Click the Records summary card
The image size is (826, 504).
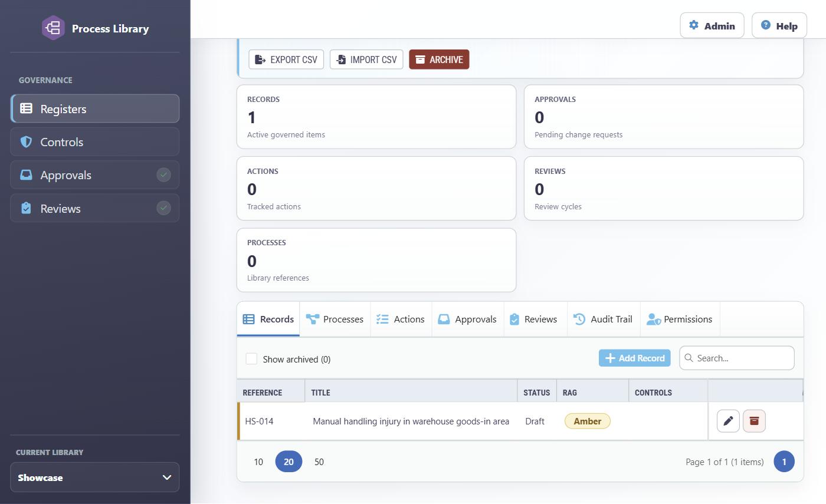(x=376, y=117)
